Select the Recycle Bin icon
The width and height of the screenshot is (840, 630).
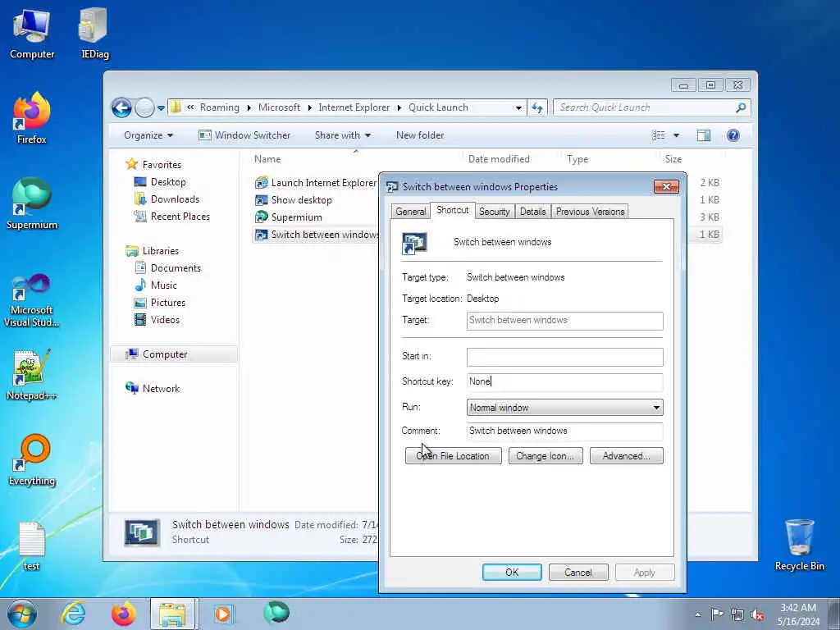tap(799, 545)
